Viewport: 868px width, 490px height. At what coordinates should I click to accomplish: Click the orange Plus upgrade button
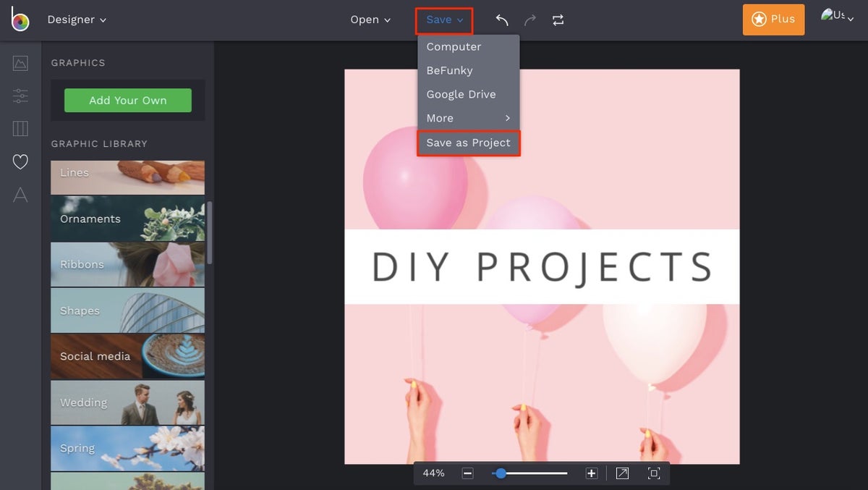pos(773,20)
